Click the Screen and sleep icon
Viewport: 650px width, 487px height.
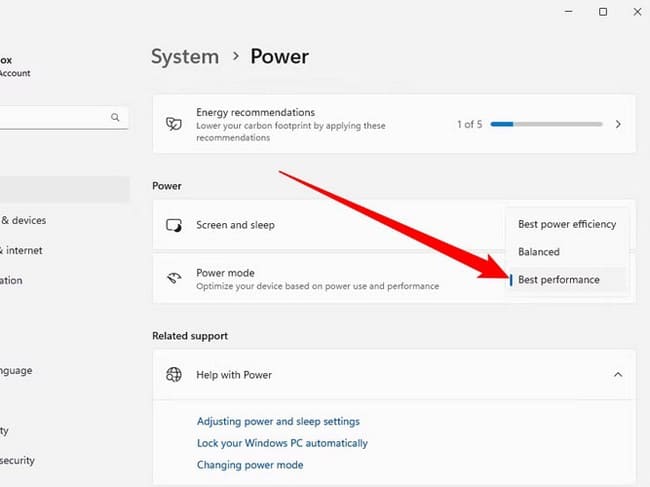click(174, 226)
